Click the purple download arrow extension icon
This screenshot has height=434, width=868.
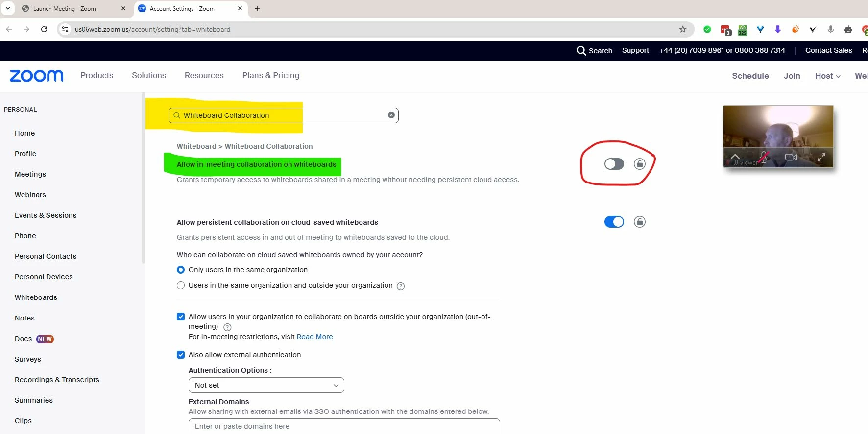point(778,29)
